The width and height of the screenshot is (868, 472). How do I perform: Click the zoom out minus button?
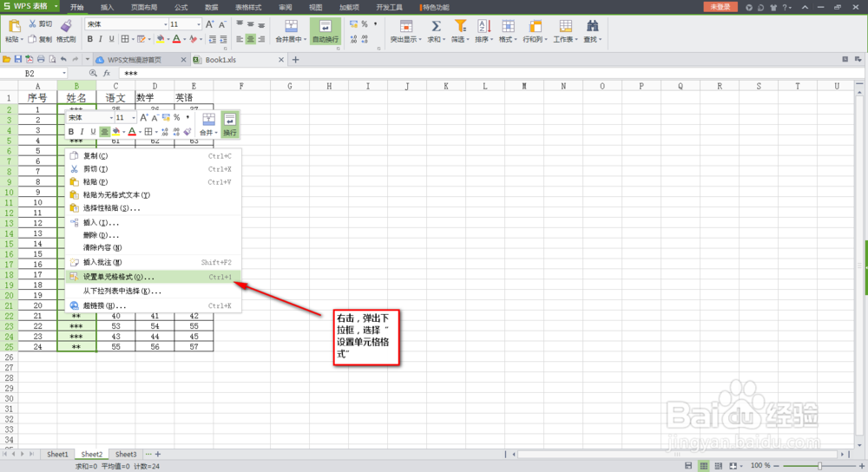776,466
